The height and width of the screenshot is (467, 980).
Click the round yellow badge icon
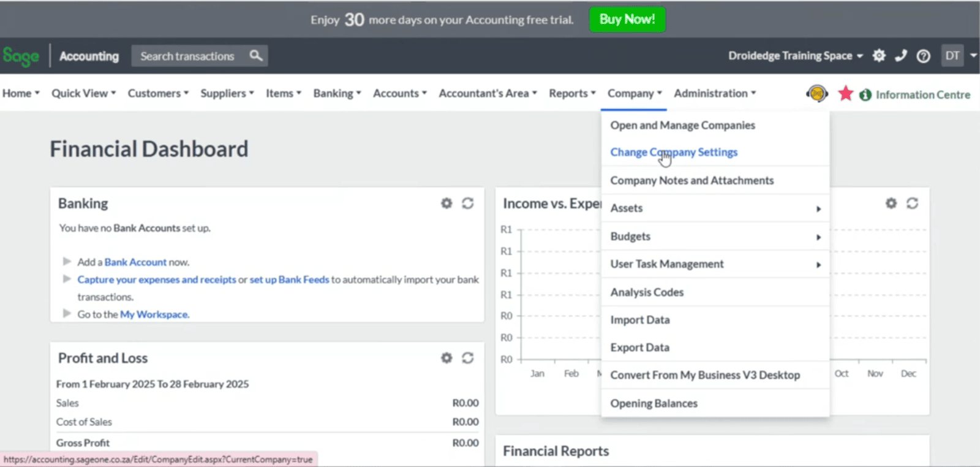click(x=817, y=94)
